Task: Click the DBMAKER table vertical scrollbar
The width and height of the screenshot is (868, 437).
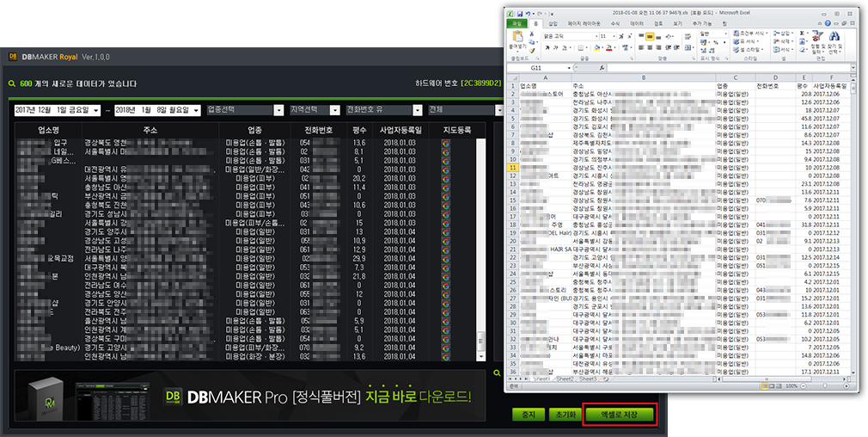Action: click(481, 249)
